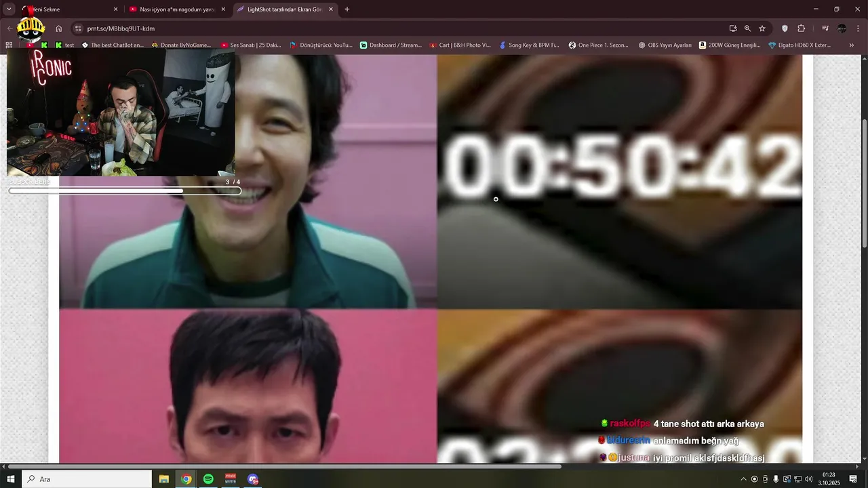Open the volume speaker tray icon
Viewport: 868px width, 488px height.
coord(808,479)
